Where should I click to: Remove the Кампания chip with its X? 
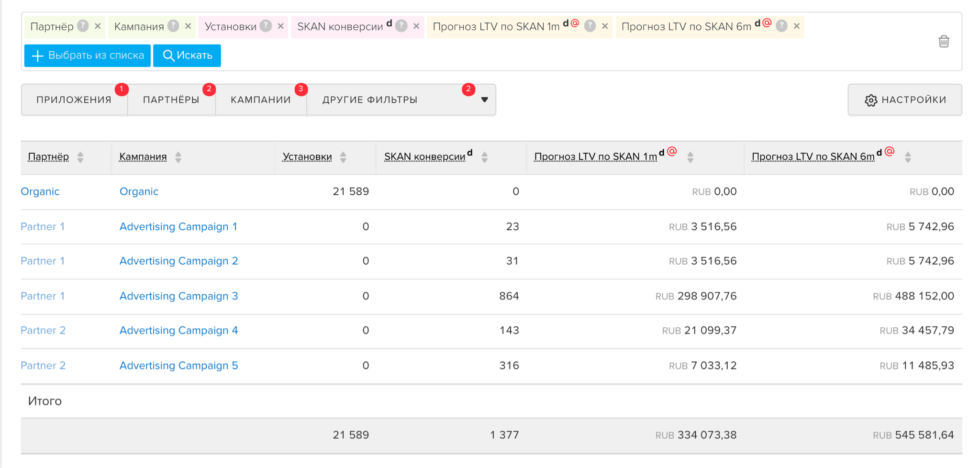click(x=188, y=26)
